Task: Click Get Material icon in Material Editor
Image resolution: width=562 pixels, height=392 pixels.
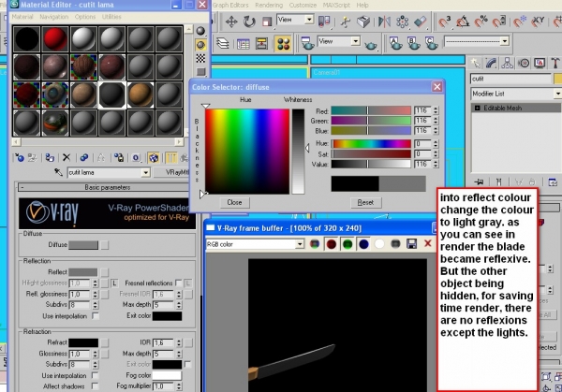Action: 20,157
